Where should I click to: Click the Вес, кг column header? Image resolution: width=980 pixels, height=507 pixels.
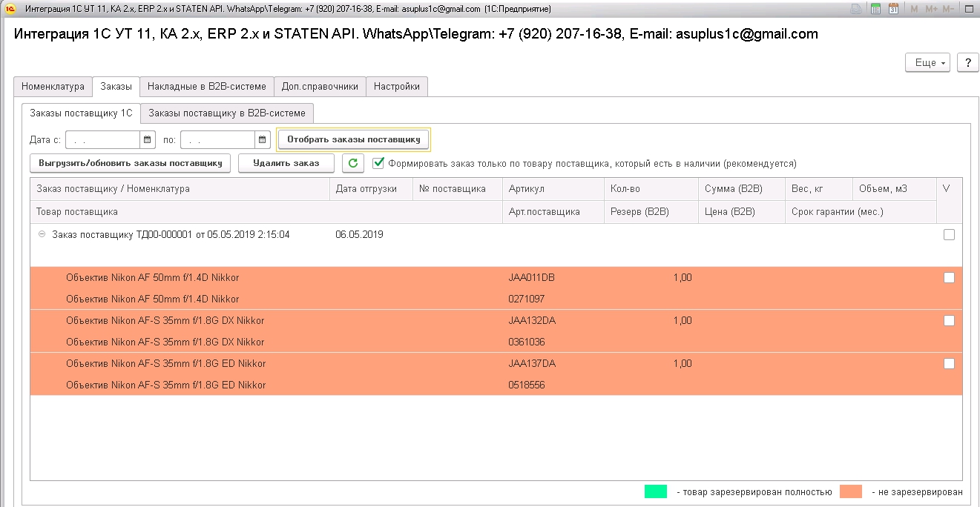click(x=819, y=189)
